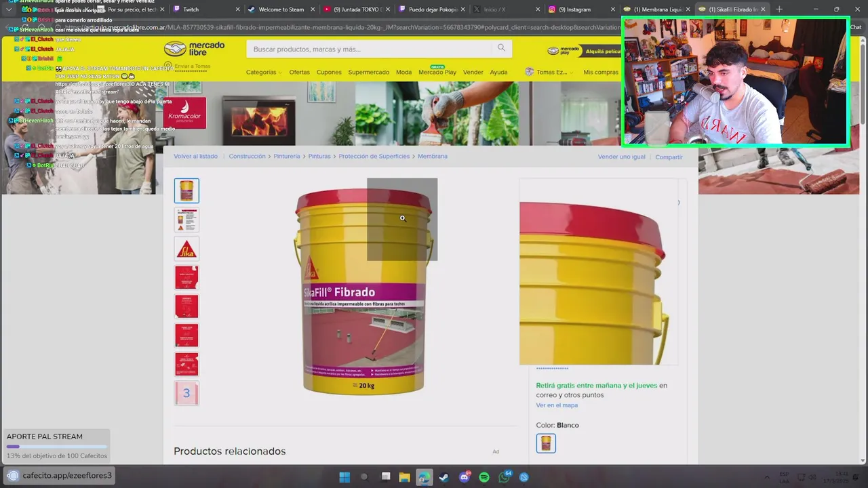Image resolution: width=868 pixels, height=488 pixels.
Task: Click the search magnifier icon
Action: point(501,47)
